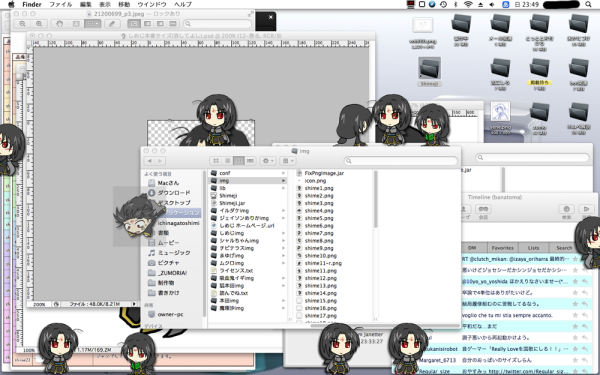Screen dimensions: 600x375
Task: Click the img window search field
Action: pos(401,161)
